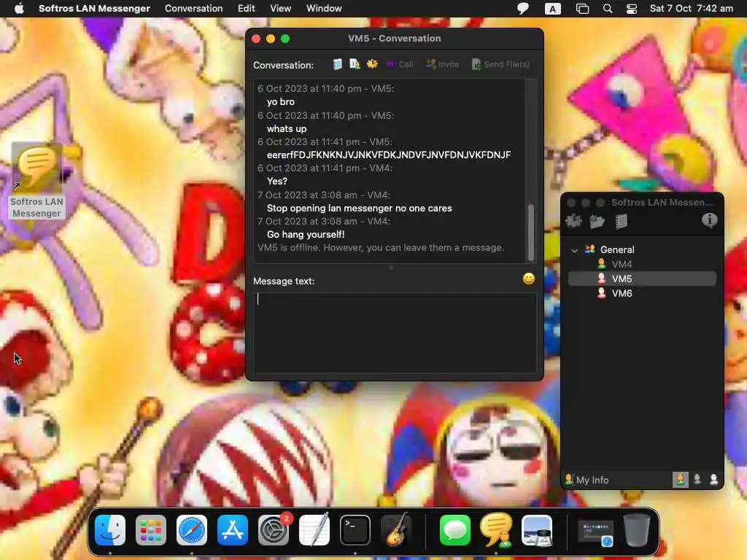This screenshot has height=560, width=747.
Task: Click the 'Yes?' message
Action: tap(276, 181)
